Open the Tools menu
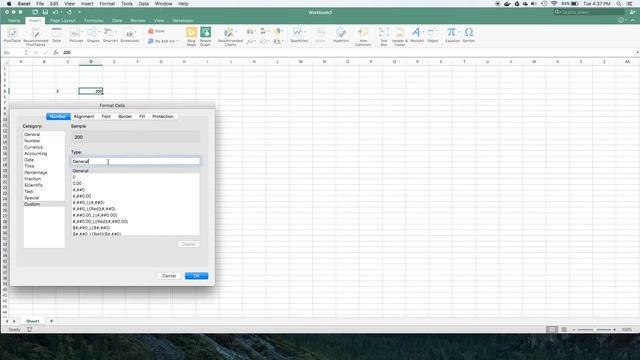 tap(127, 4)
